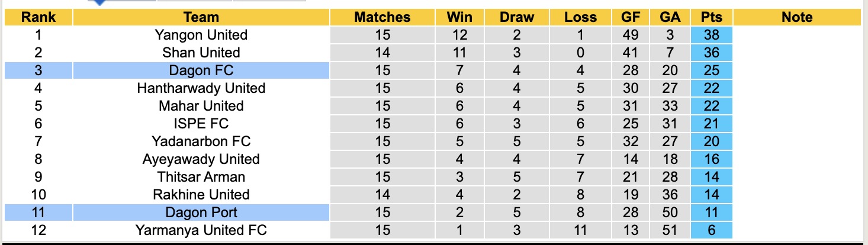Open the Hantharwady United team link
This screenshot has height=245, width=868.
coord(201,88)
